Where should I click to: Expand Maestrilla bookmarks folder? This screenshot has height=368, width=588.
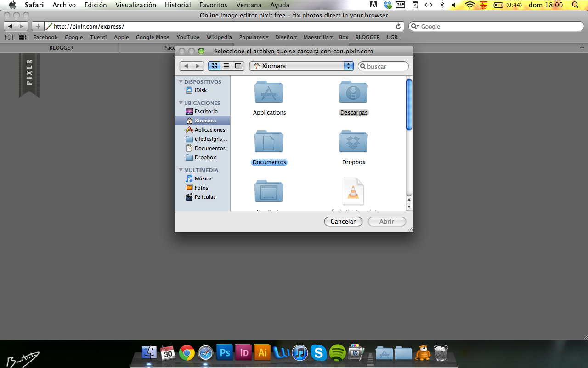click(x=318, y=37)
